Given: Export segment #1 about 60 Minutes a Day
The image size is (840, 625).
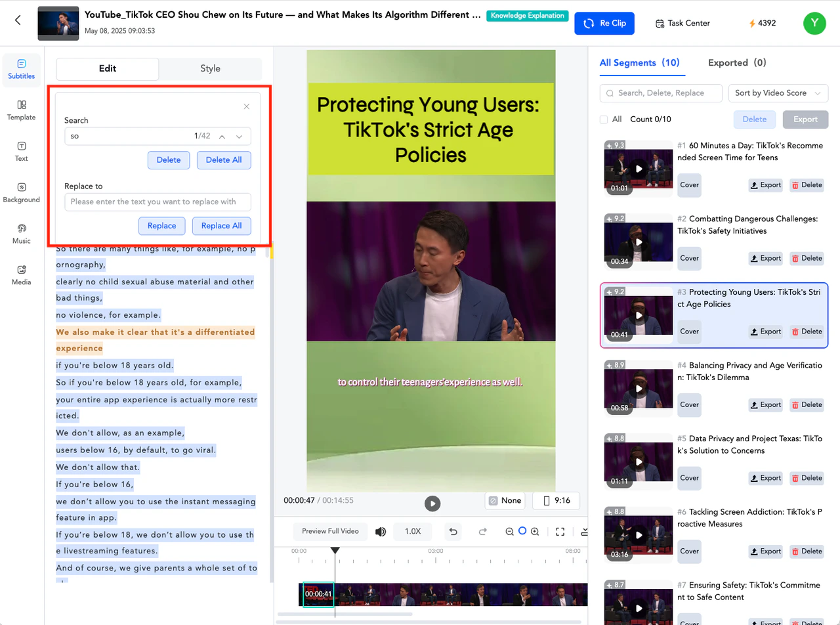Looking at the screenshot, I should coord(766,185).
